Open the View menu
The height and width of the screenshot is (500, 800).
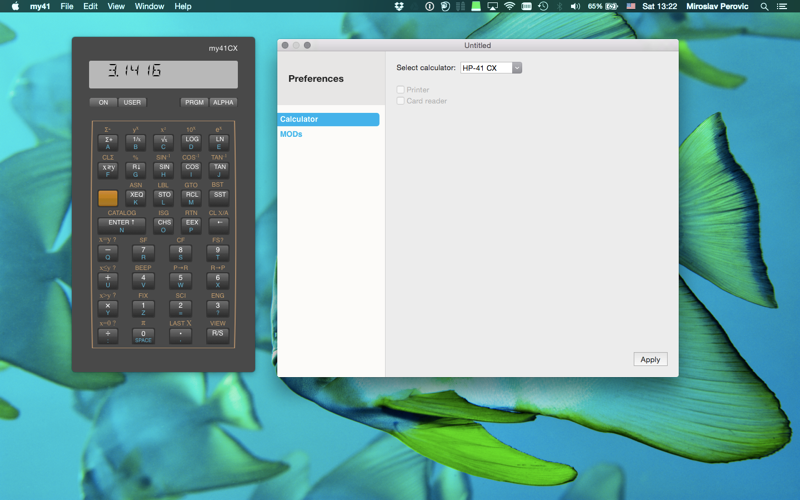click(x=116, y=6)
